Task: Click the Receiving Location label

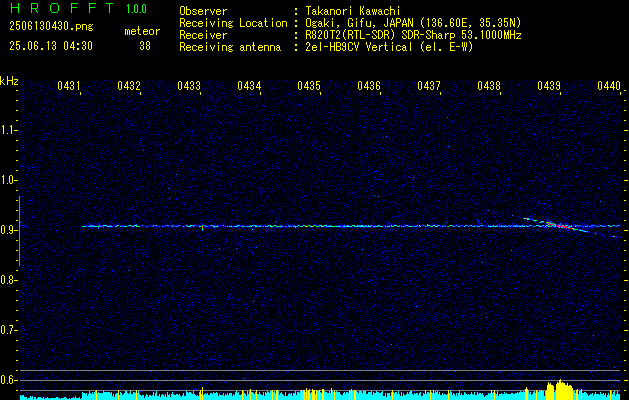Action: pos(233,23)
